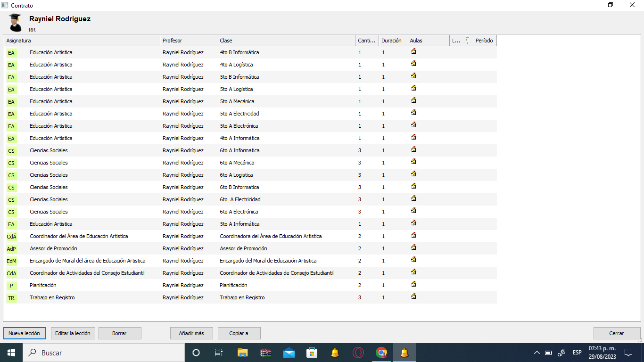Image resolution: width=644 pixels, height=362 pixels.
Task: Select Coordinador de Actividades del Consejo Estudiantil
Action: click(x=87, y=273)
